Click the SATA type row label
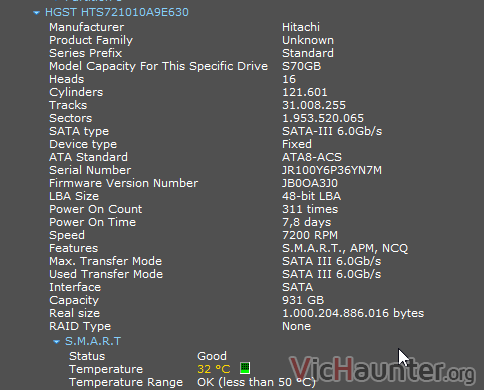The height and width of the screenshot is (390, 484). pos(79,131)
